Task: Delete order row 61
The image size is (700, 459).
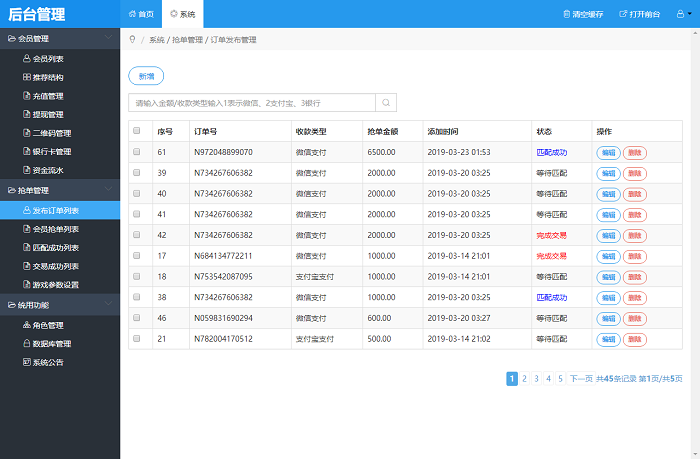Action: (x=635, y=153)
